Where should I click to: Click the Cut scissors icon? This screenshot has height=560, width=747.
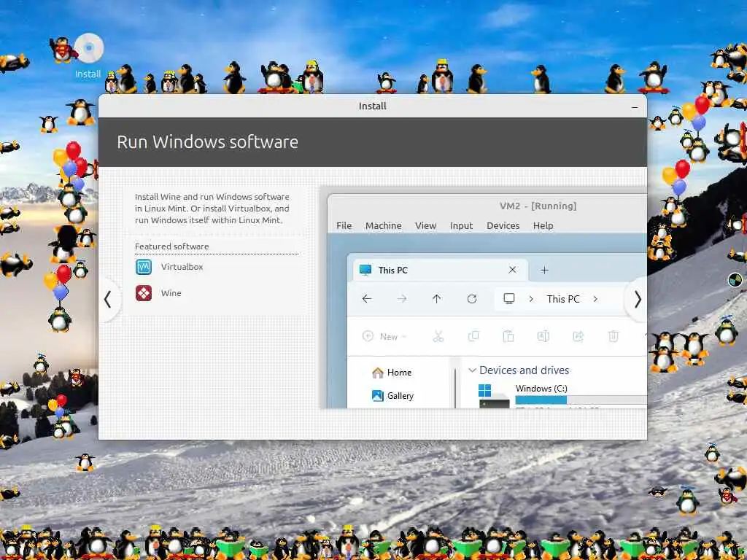438,337
